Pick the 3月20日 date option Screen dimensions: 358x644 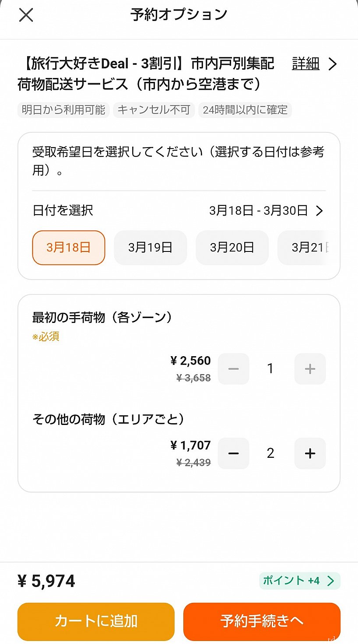[232, 248]
